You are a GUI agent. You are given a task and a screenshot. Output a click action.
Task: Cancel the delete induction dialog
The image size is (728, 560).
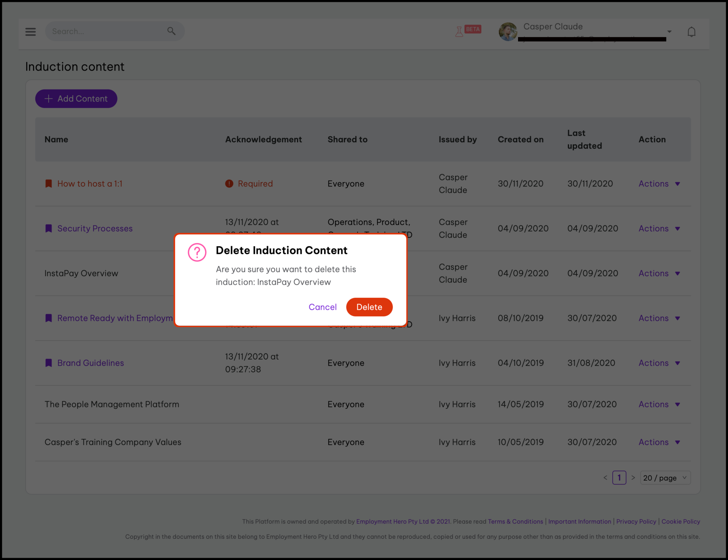322,307
